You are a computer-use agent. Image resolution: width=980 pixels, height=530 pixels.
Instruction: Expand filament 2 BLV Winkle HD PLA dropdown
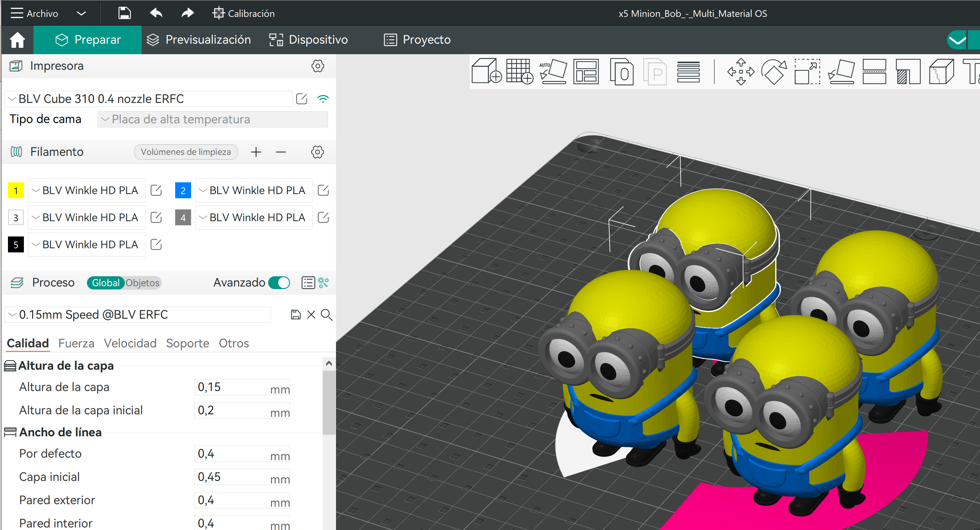click(254, 190)
